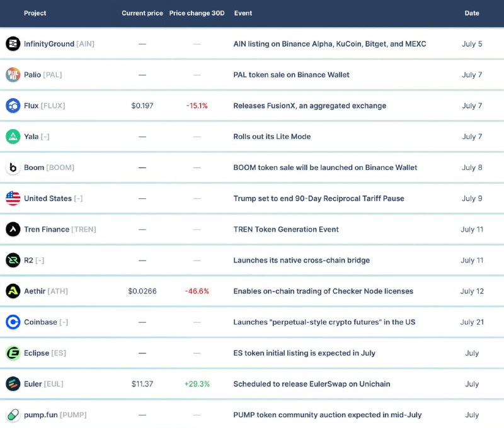Sort by the Current price column header
The height and width of the screenshot is (428, 504).
(x=142, y=13)
